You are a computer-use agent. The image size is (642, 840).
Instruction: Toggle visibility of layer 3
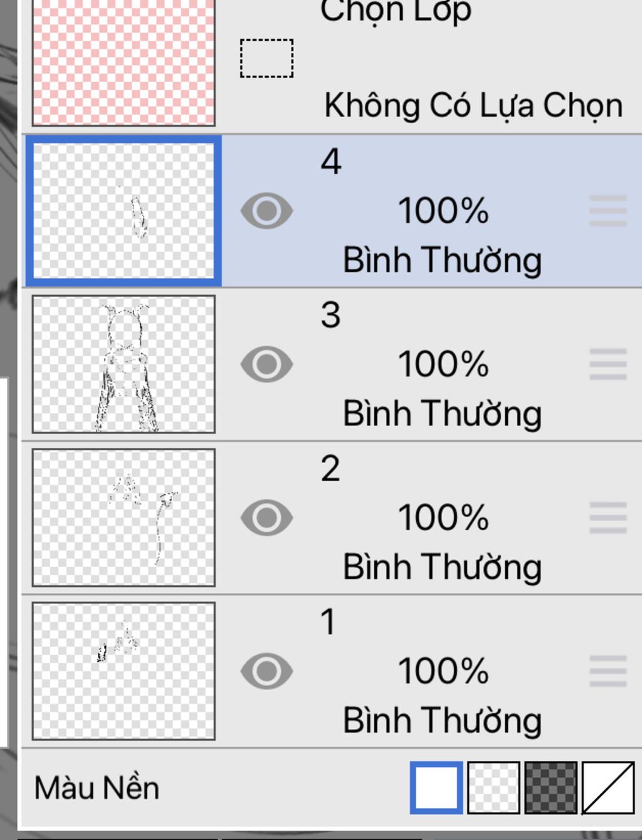point(266,364)
